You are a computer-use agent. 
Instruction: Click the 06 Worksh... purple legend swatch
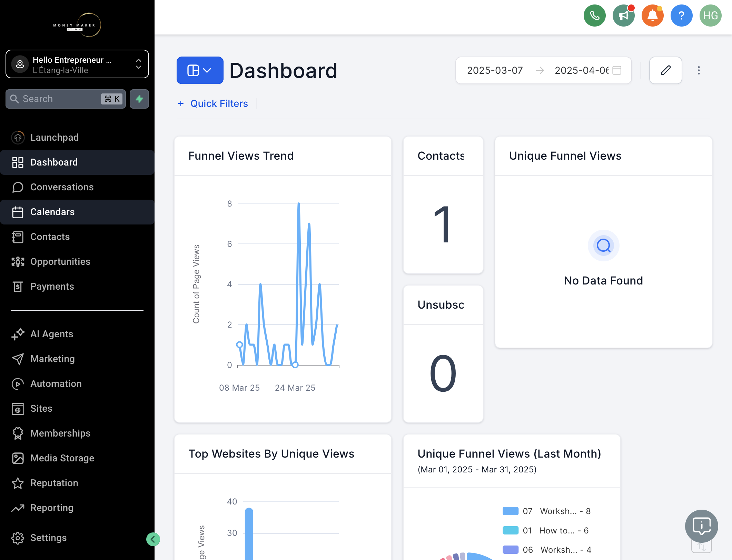coord(511,550)
